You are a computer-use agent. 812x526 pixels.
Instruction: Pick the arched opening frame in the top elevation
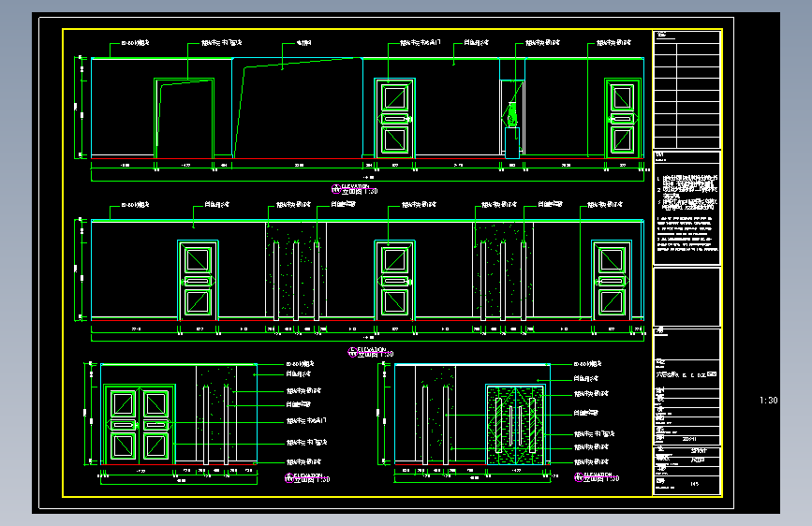(x=185, y=118)
